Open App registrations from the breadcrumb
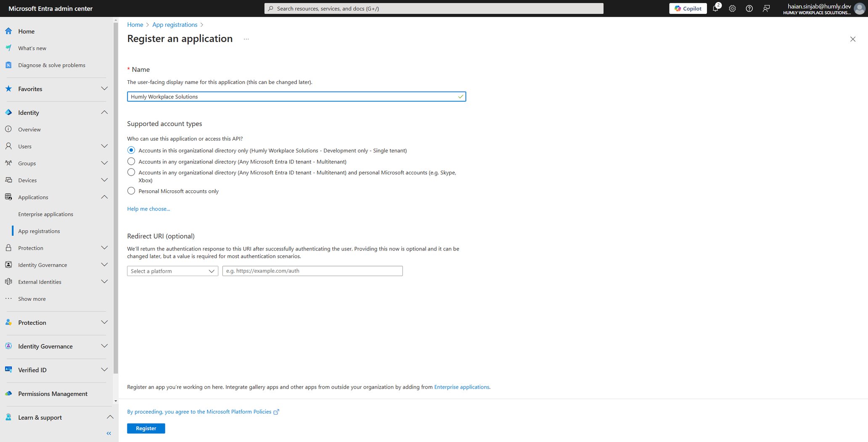 pos(175,24)
